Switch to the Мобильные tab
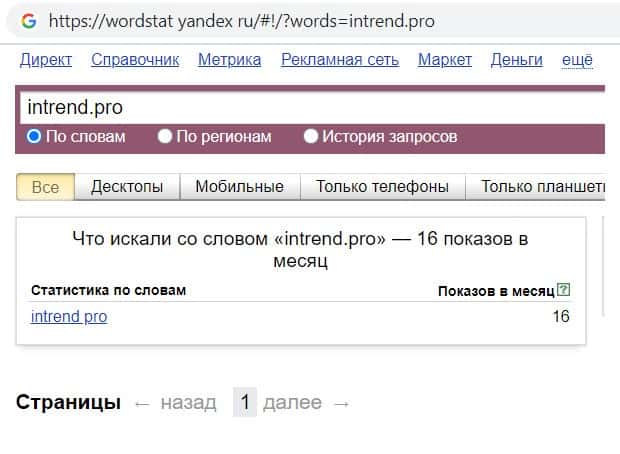Viewport: 620px width, 454px height. coord(240,187)
